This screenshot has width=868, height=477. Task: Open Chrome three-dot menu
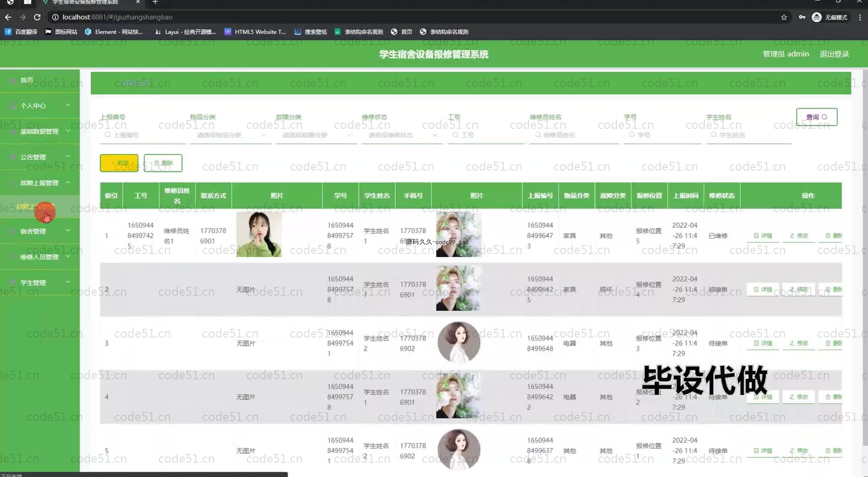coord(860,17)
